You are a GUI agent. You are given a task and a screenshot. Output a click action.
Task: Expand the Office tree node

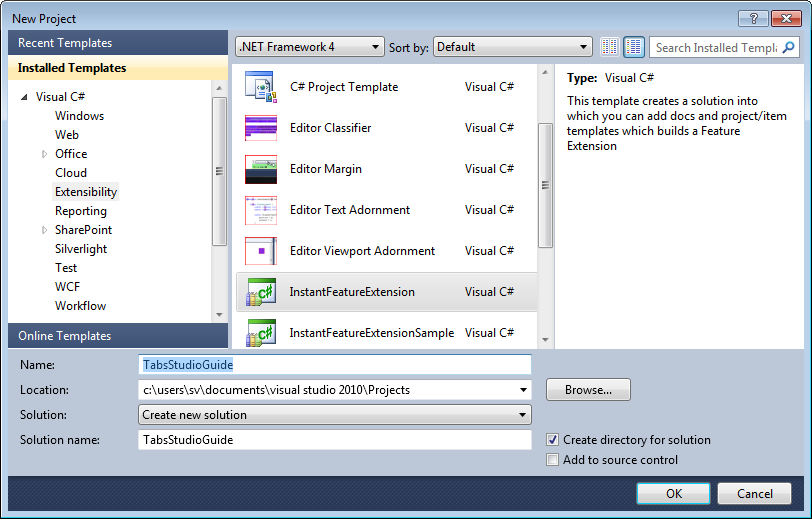(44, 154)
